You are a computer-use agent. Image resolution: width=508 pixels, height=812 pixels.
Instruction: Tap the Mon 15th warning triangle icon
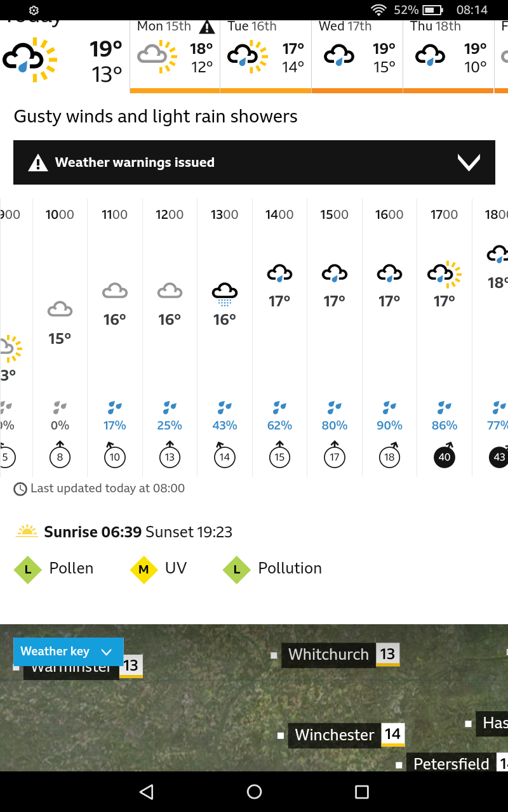tap(206, 27)
